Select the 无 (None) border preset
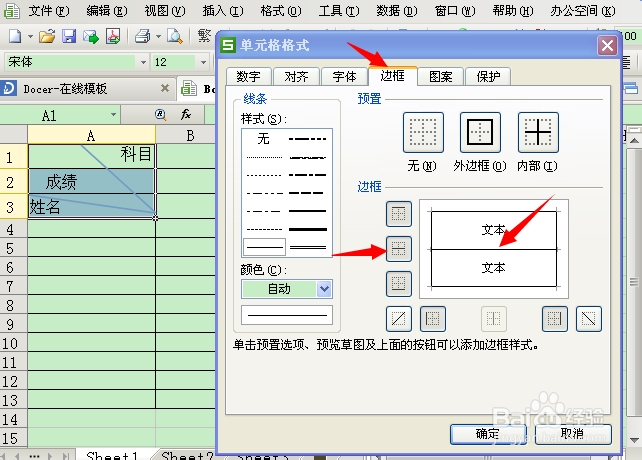Image resolution: width=642 pixels, height=460 pixels. tap(423, 133)
